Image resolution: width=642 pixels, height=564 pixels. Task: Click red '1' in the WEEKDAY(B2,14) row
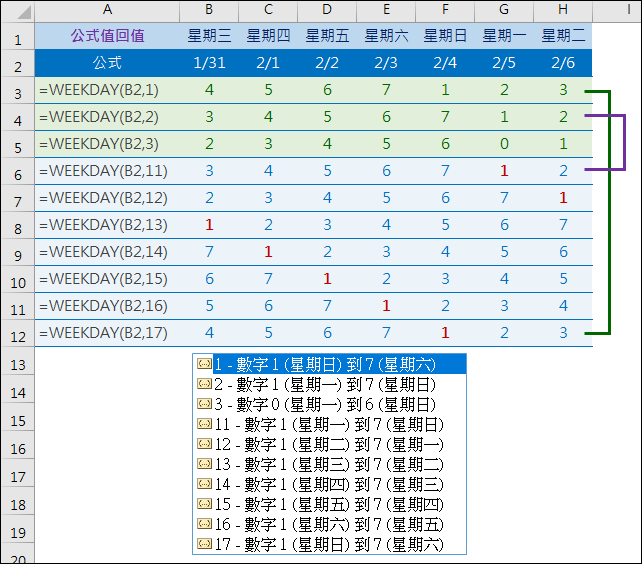268,252
